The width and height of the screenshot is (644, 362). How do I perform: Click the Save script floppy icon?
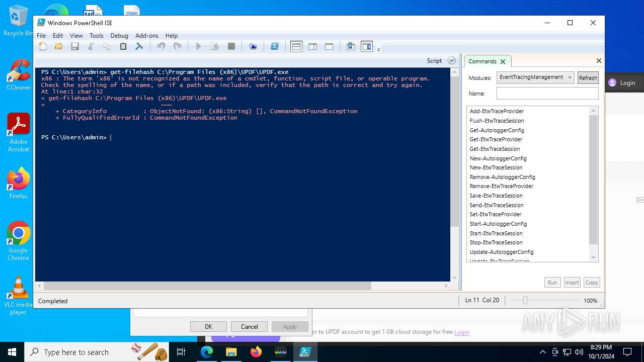(75, 46)
